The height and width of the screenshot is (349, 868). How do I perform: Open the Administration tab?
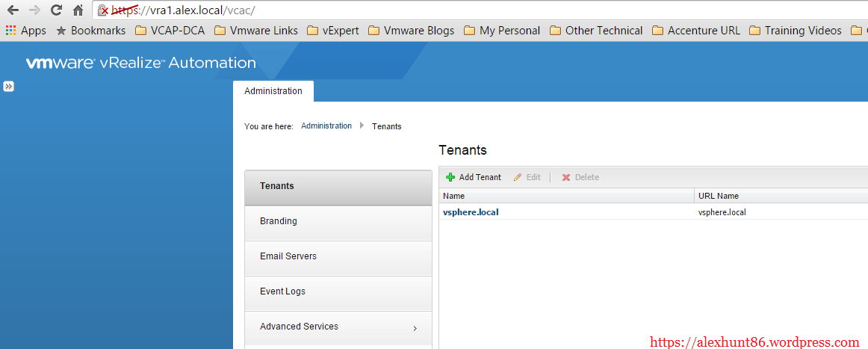tap(273, 91)
